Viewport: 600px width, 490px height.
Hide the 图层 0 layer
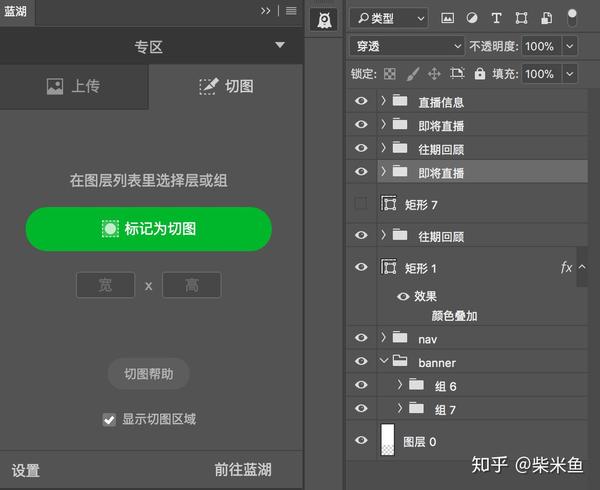tap(361, 440)
